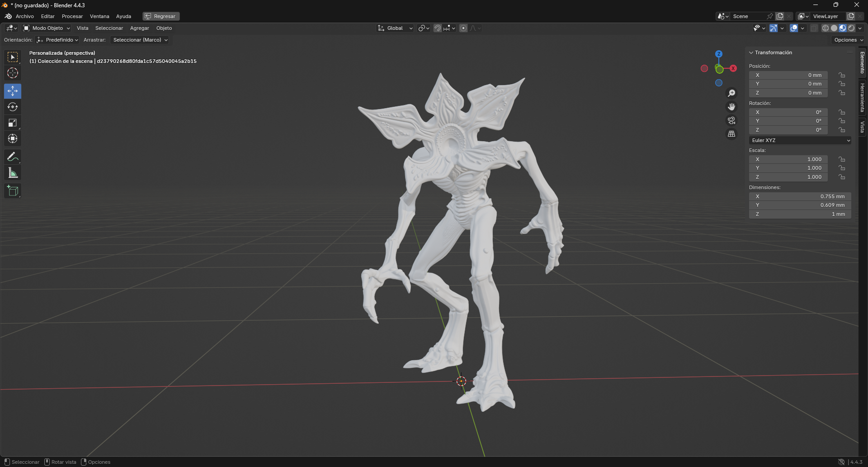The width and height of the screenshot is (868, 467).
Task: Choose the Scale tool
Action: (x=13, y=123)
